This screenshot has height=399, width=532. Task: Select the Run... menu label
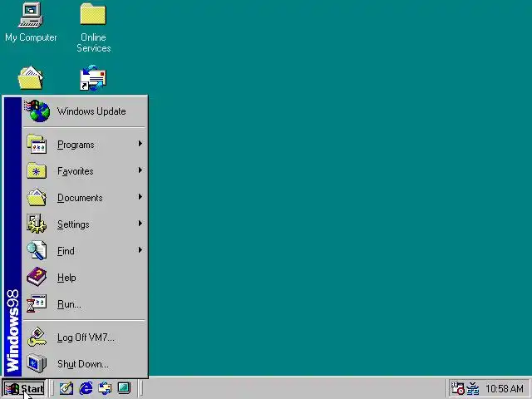tap(69, 304)
